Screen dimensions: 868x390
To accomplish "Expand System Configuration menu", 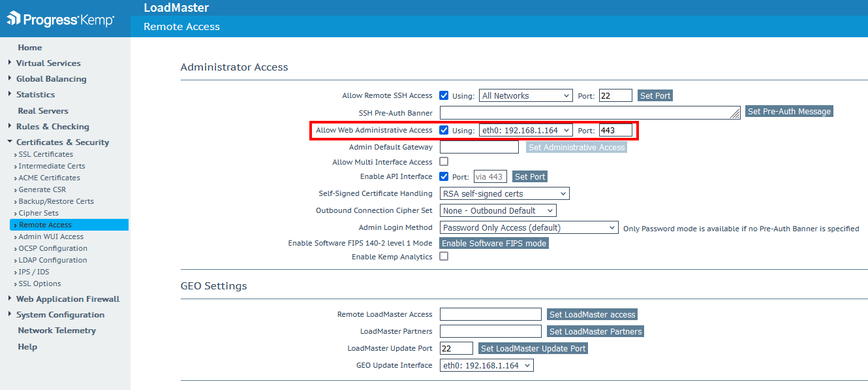I will pyautogui.click(x=60, y=315).
